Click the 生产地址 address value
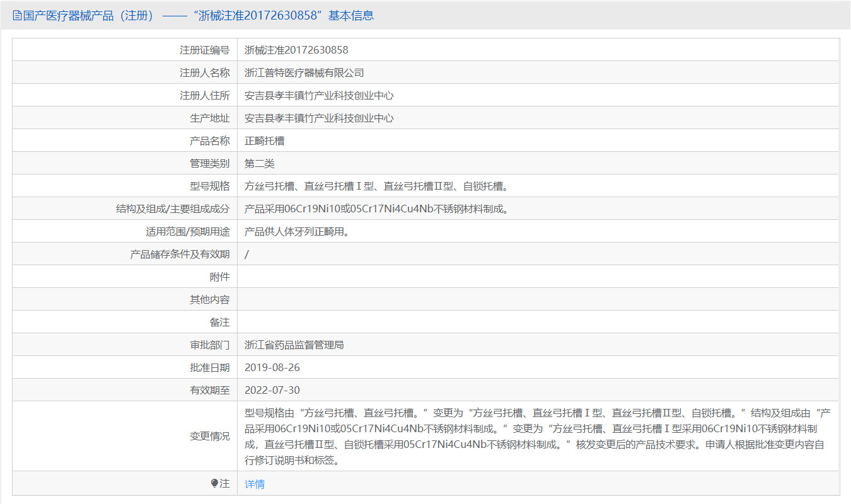This screenshot has width=851, height=504. [x=319, y=118]
